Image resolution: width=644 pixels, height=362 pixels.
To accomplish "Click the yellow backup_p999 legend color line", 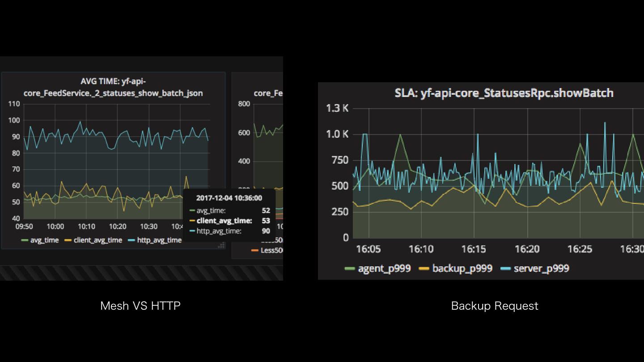I will (x=424, y=269).
